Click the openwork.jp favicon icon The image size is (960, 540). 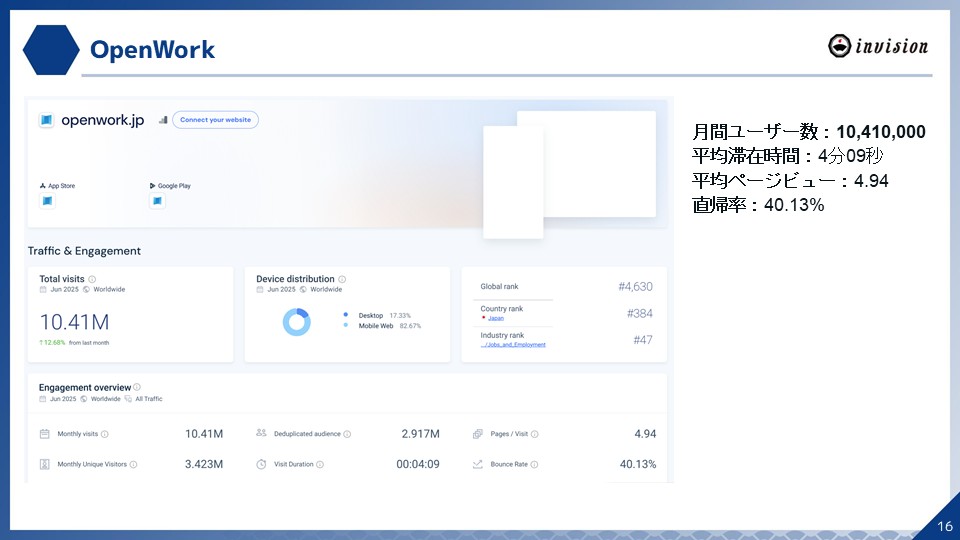(47, 120)
